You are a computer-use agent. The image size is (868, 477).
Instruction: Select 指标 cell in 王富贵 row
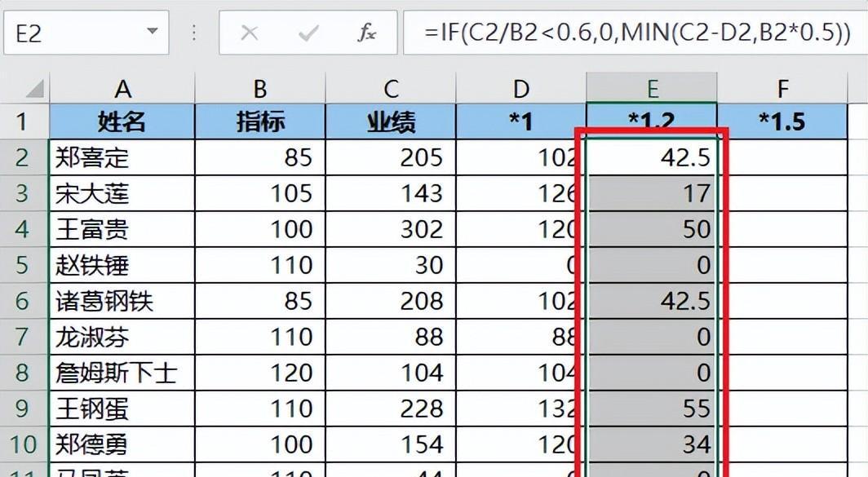coord(260,229)
